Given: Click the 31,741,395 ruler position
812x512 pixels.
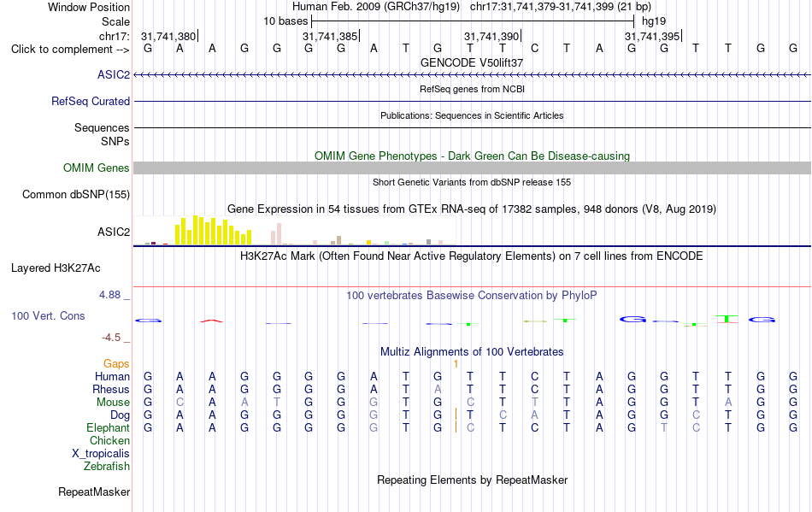Looking at the screenshot, I should pos(652,37).
